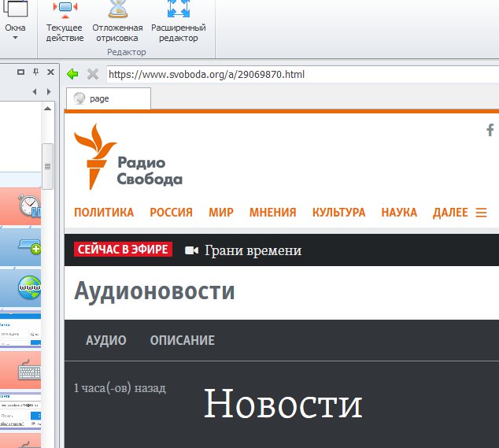Click the left panel scrollbar thumb
Screen dimensions: 499x448
coord(47,167)
